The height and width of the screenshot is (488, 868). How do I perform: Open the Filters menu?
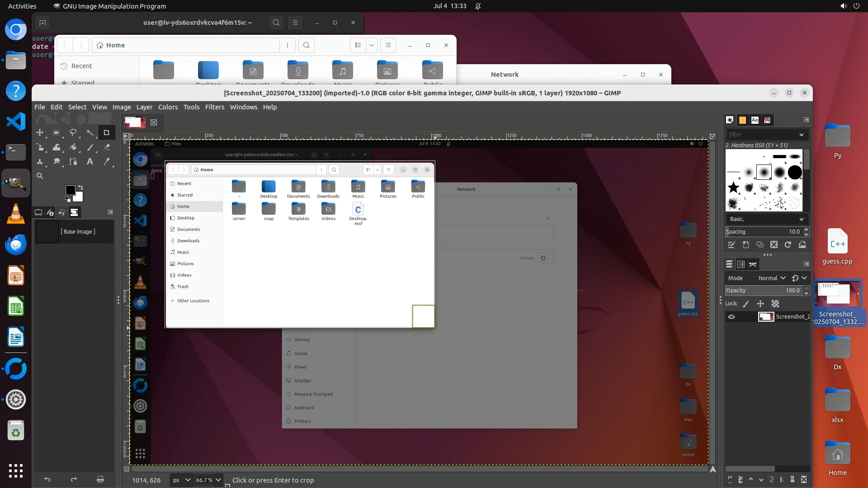click(214, 107)
